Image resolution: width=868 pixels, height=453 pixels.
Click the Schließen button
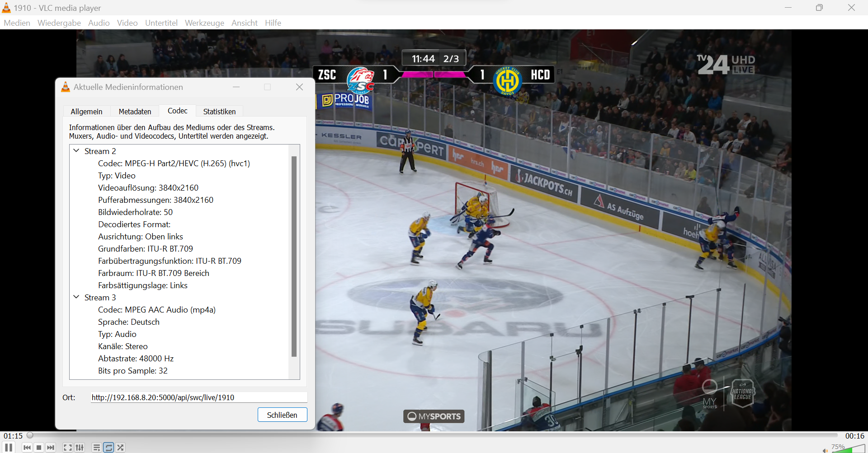(x=282, y=415)
